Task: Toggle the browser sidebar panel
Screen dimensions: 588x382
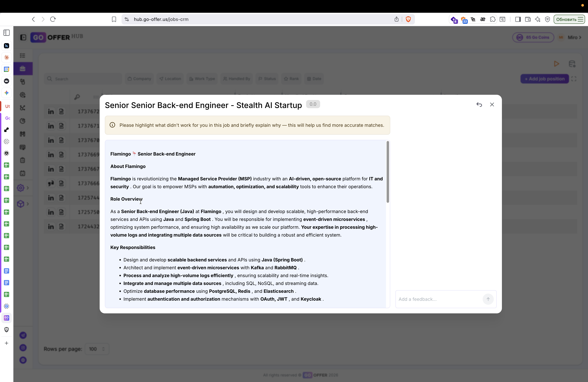Action: pos(518,19)
